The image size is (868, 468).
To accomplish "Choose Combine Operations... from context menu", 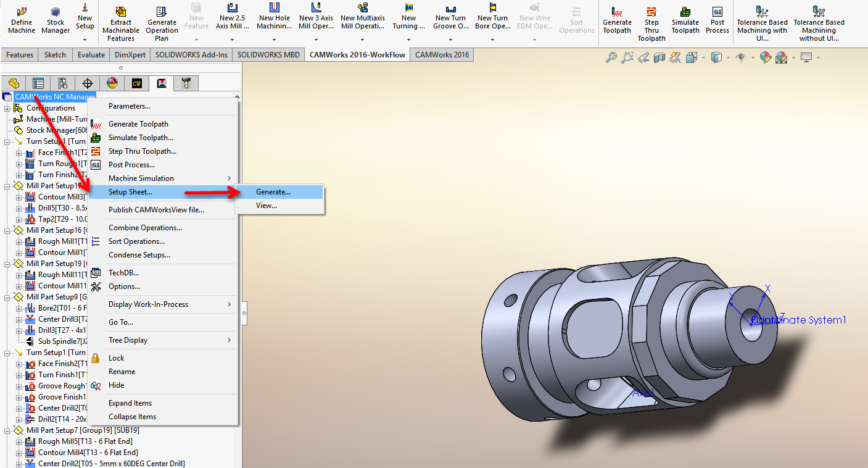I will tap(145, 228).
